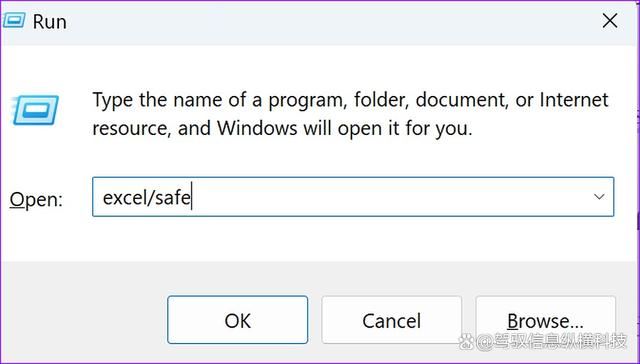Click the empty title bar area
Screen dimensions: 640x364
click(327, 21)
